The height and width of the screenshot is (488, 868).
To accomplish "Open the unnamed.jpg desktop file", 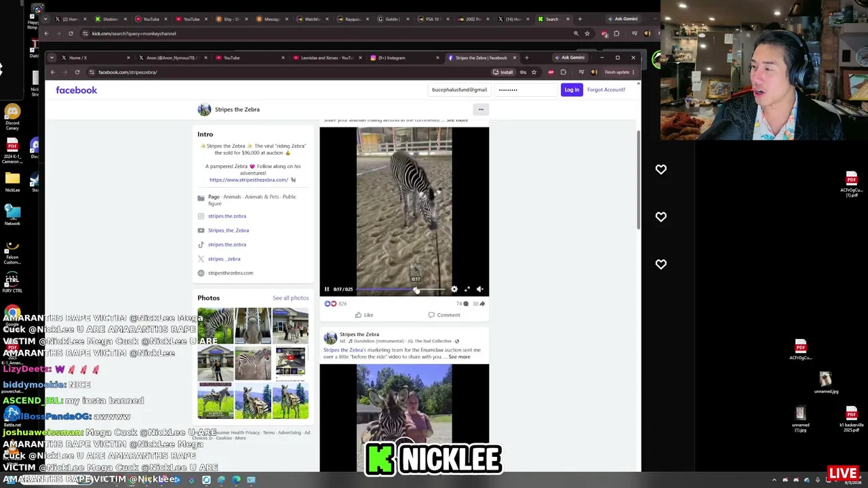I will pyautogui.click(x=825, y=382).
